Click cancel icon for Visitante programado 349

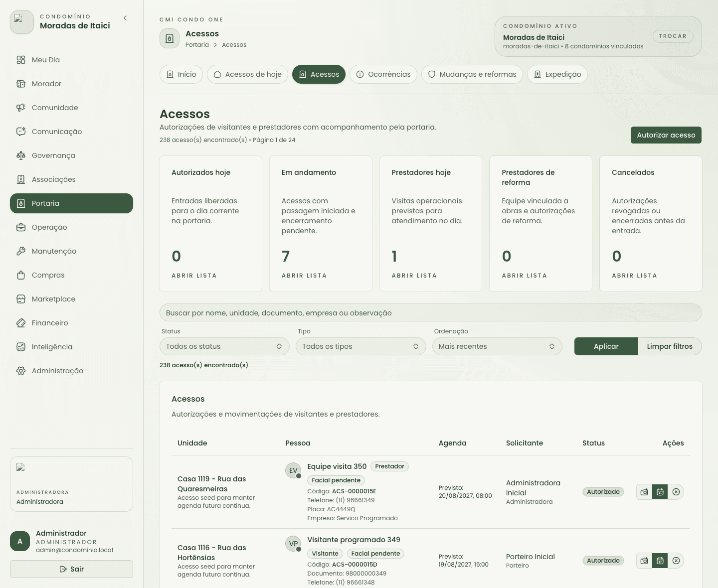[676, 561]
